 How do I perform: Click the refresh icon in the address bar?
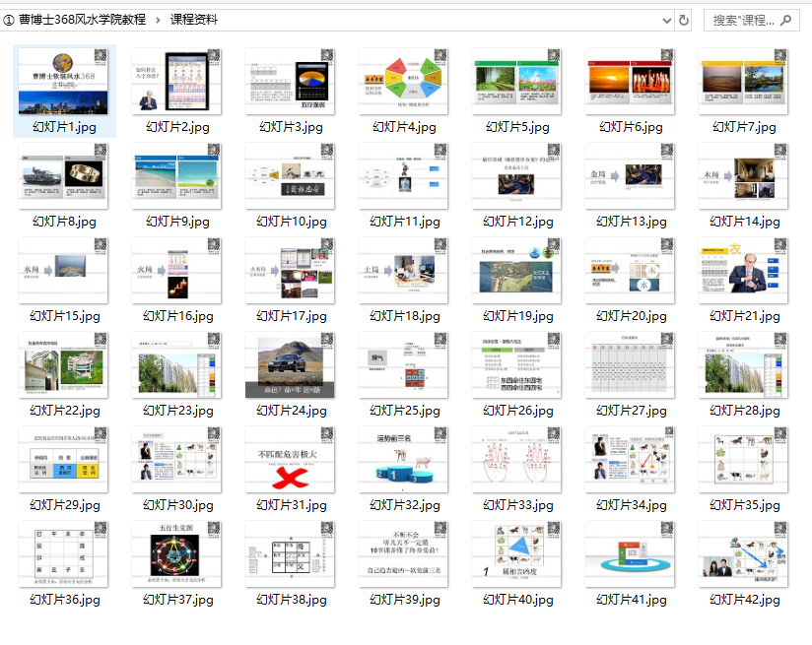coord(684,21)
